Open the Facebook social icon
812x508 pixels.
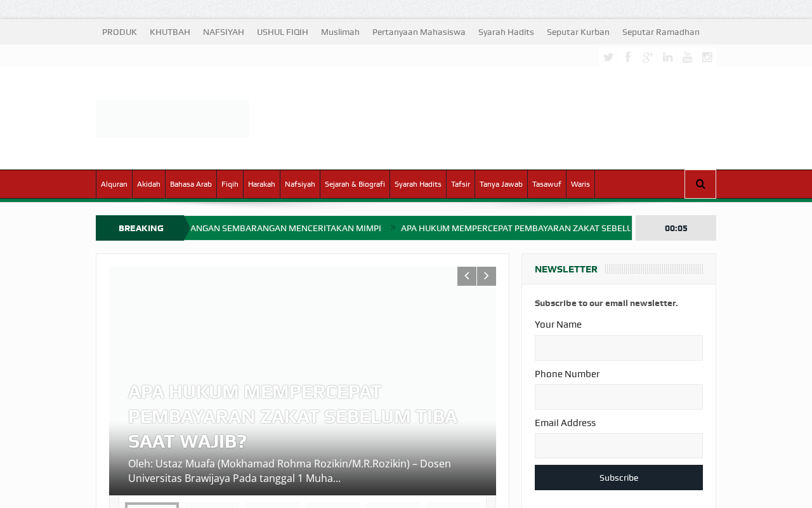(628, 57)
